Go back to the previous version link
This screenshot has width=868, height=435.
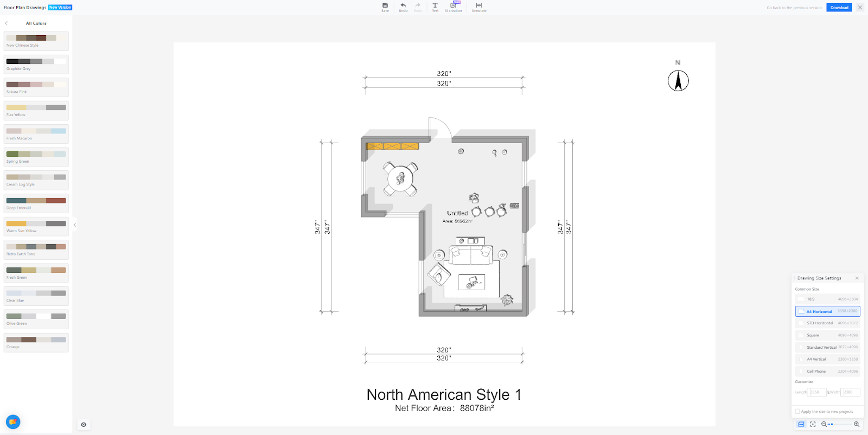(794, 8)
